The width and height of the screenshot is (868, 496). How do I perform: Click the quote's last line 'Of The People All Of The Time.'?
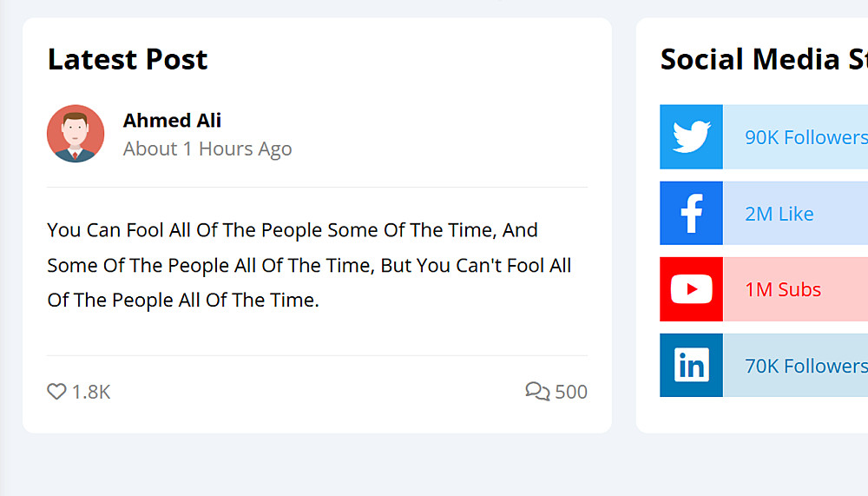(x=183, y=301)
